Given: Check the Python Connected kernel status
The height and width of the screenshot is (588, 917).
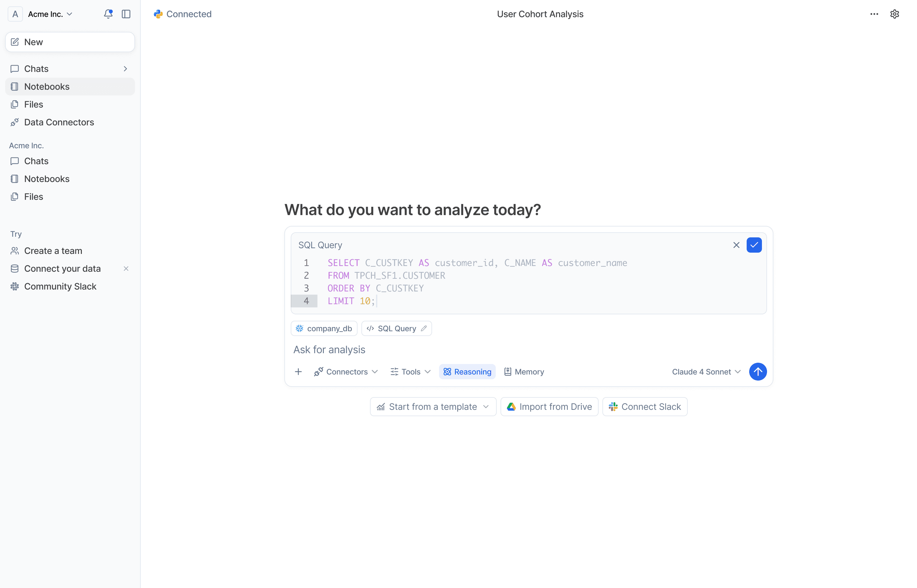Looking at the screenshot, I should pyautogui.click(x=182, y=14).
